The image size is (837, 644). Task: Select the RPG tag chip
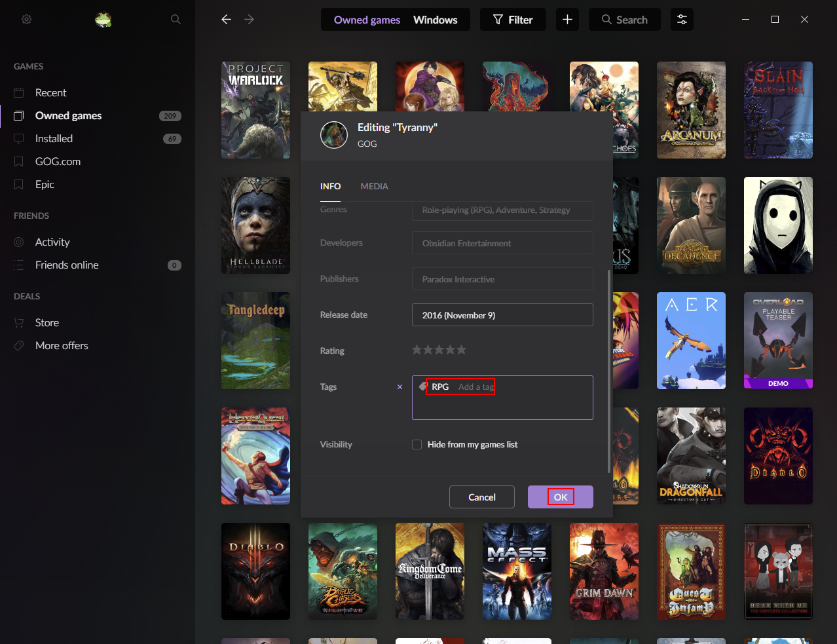tap(440, 387)
